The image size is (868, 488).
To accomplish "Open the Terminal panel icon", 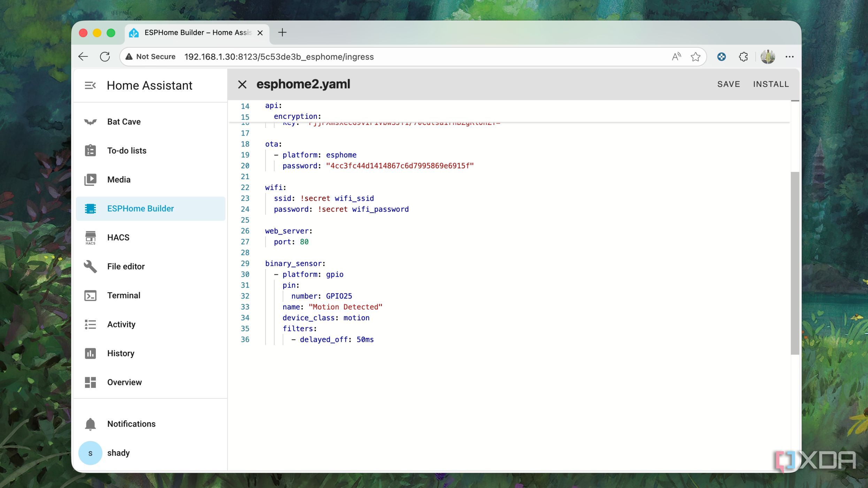I will [x=90, y=295].
